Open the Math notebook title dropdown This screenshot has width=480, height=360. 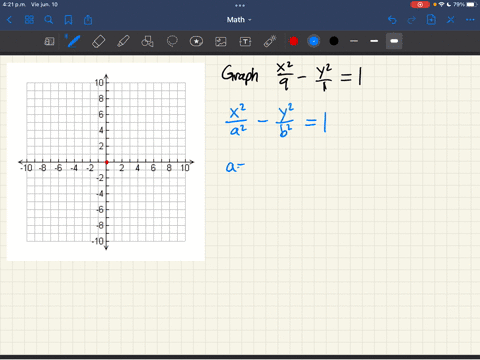(239, 20)
